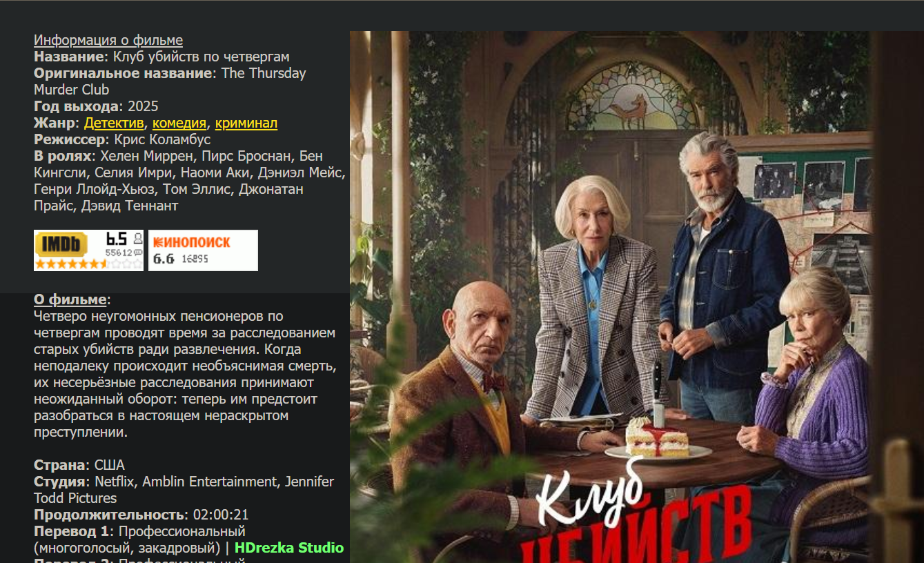
Task: Open the криминал genre link
Action: (246, 123)
